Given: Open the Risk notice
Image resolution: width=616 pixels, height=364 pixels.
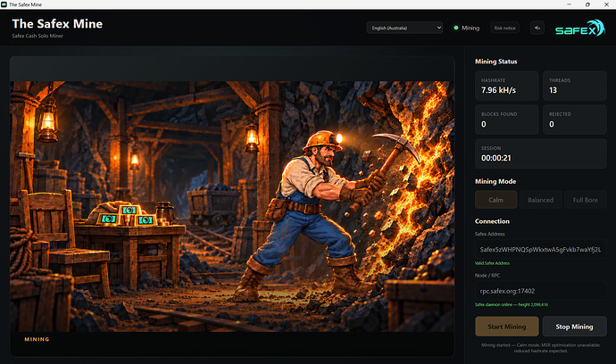Looking at the screenshot, I should click(504, 28).
